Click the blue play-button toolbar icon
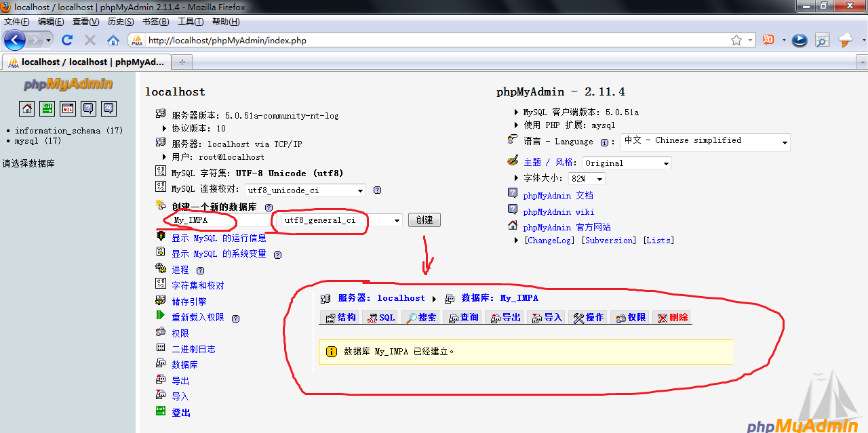868x433 pixels. pyautogui.click(x=800, y=40)
